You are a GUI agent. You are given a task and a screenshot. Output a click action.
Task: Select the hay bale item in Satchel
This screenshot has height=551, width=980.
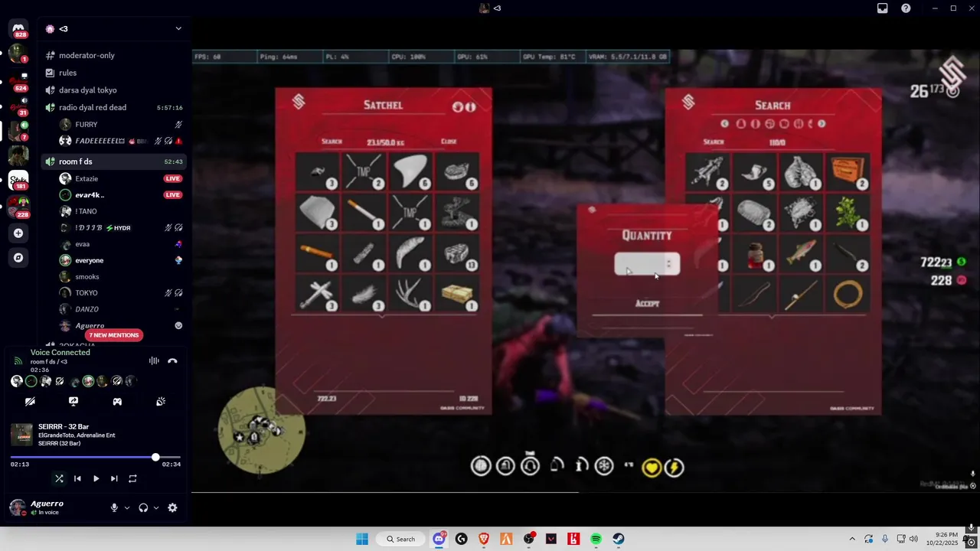[457, 294]
